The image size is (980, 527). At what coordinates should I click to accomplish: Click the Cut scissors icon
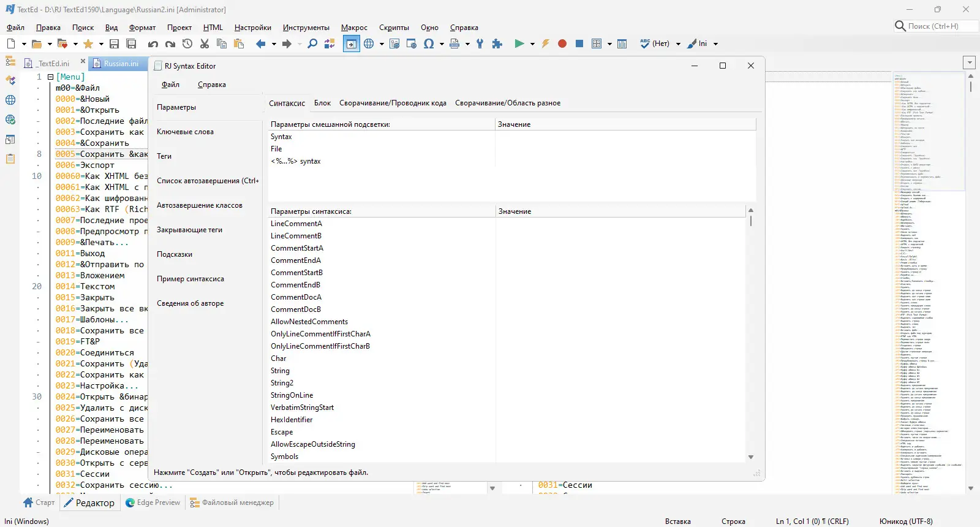click(205, 44)
